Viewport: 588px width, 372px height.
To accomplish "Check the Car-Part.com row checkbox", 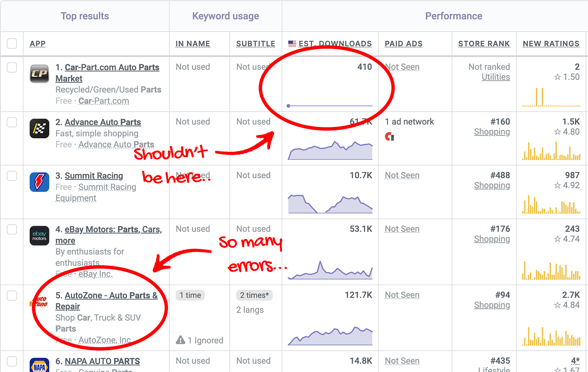I will click(12, 67).
